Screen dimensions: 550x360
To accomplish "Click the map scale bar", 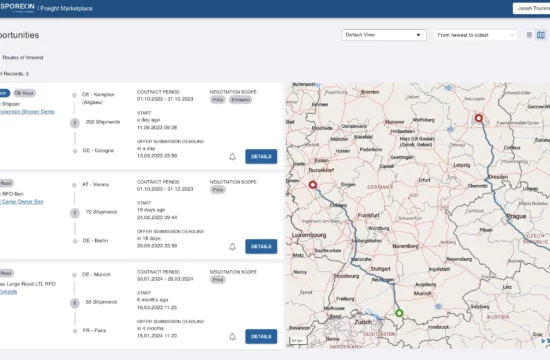I will pos(298,341).
